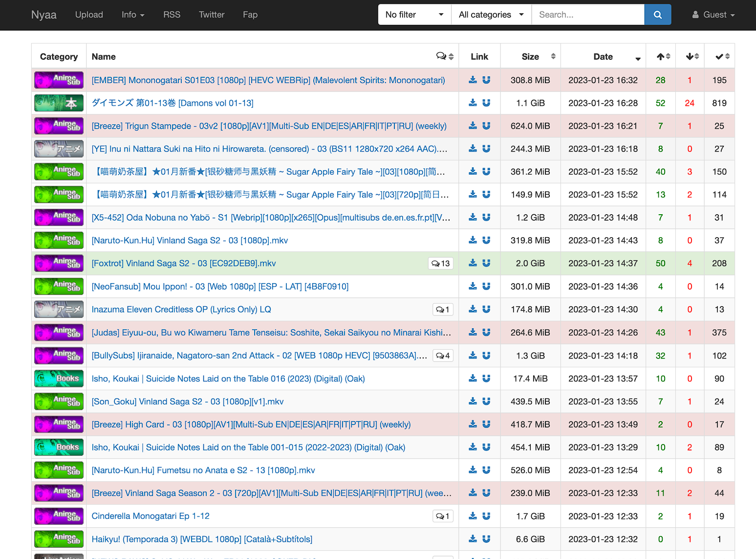756x559 pixels.
Task: Click Literature category icon on Damons row
Action: pos(59,103)
